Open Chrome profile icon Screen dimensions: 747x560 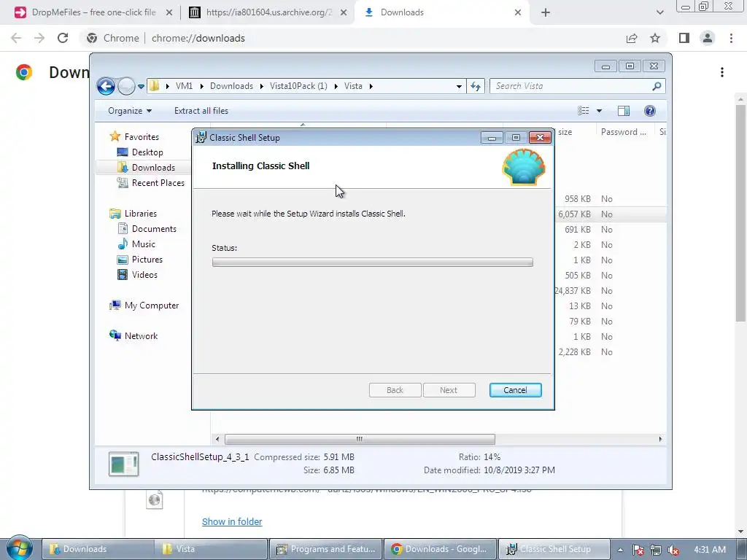coord(708,38)
